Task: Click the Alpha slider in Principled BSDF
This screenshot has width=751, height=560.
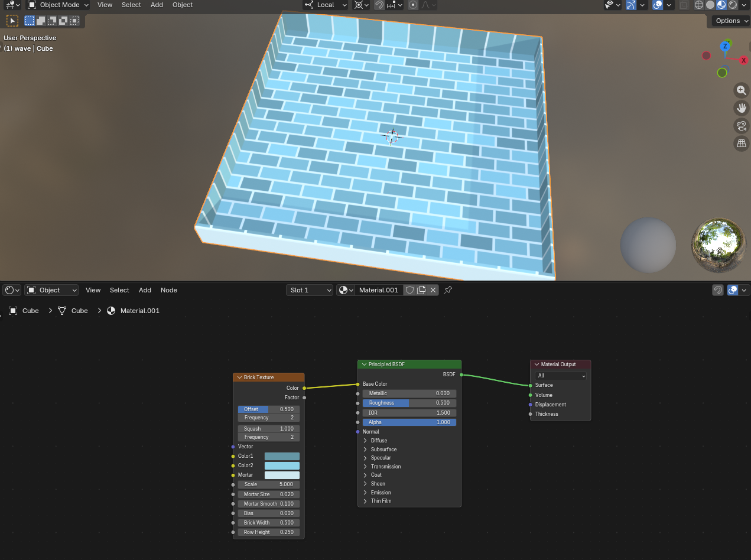Action: pyautogui.click(x=409, y=422)
